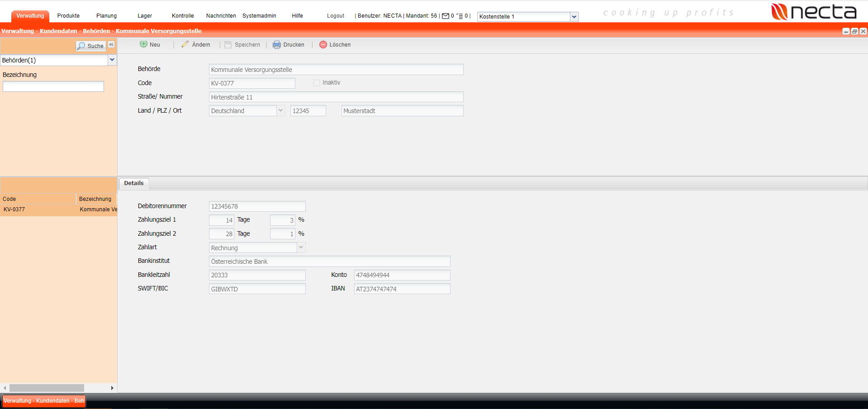This screenshot has height=409, width=868.
Task: Toggle the Inaktiv checkbox
Action: point(317,83)
